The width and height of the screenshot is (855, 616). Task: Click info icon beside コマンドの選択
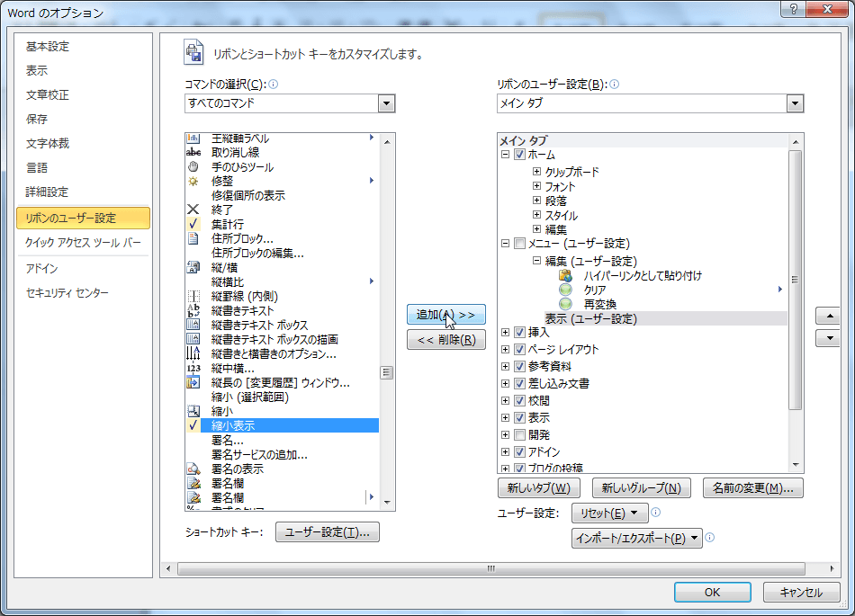(x=274, y=84)
